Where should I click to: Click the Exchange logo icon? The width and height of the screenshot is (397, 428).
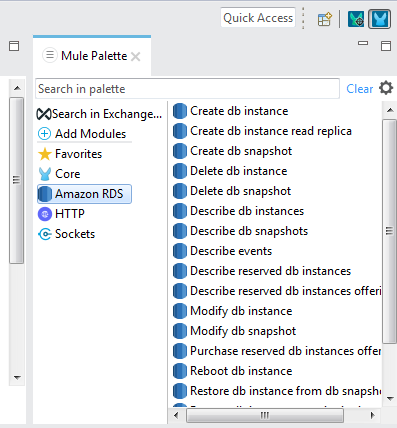pyautogui.click(x=44, y=114)
